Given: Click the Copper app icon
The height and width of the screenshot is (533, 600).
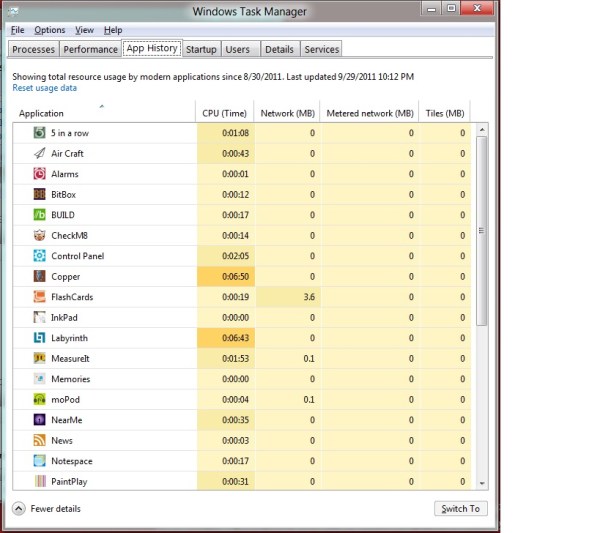Looking at the screenshot, I should pyautogui.click(x=39, y=276).
